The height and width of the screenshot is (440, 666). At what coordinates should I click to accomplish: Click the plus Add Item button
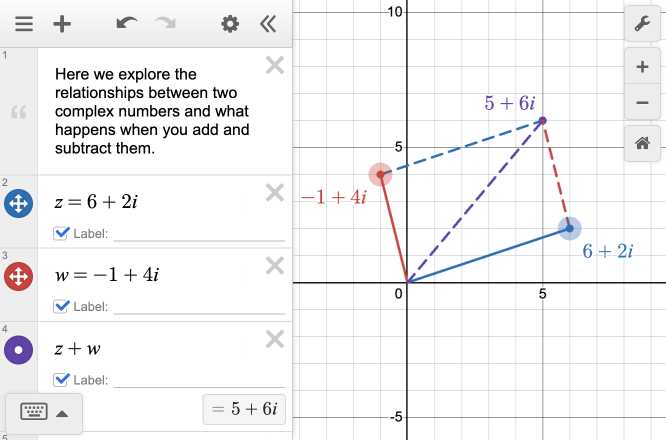pyautogui.click(x=62, y=24)
